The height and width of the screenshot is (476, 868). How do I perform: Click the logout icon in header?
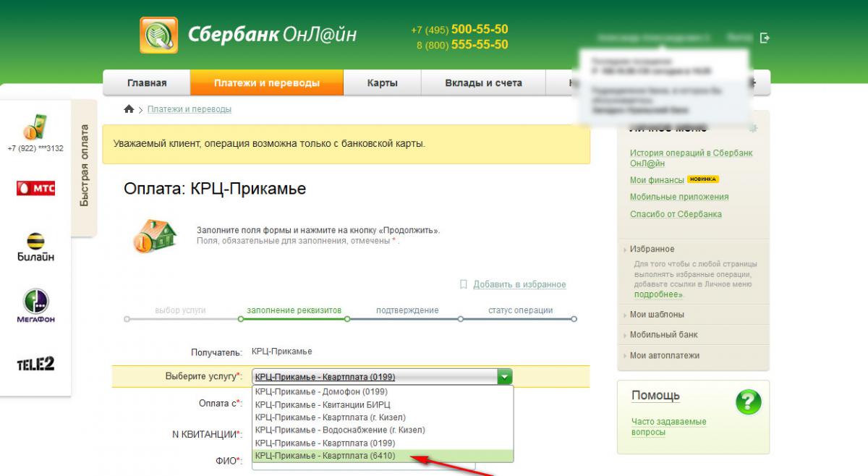[x=765, y=38]
